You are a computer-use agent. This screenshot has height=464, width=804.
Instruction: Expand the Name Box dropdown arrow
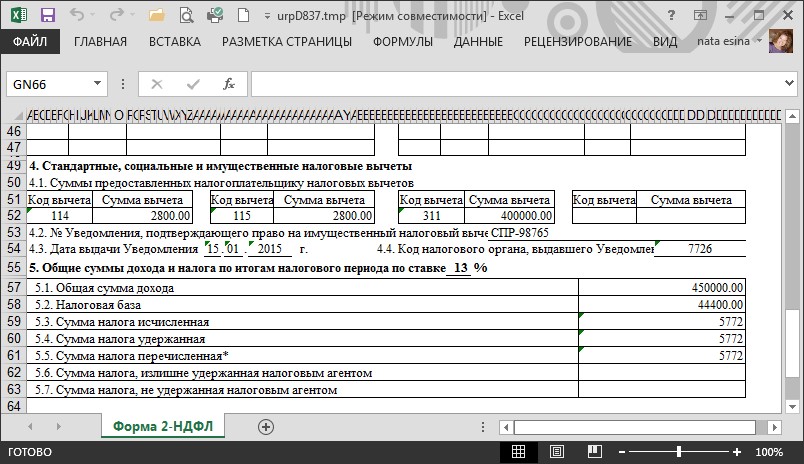click(98, 84)
